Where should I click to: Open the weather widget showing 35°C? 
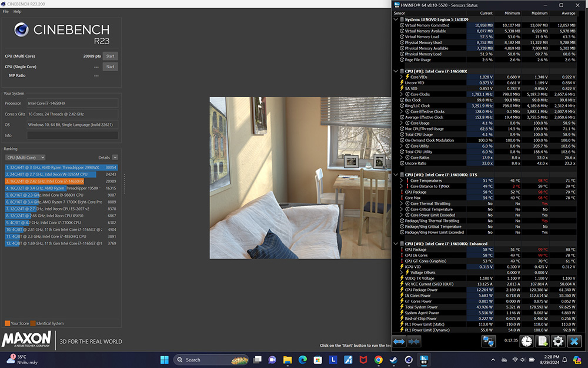click(x=22, y=360)
